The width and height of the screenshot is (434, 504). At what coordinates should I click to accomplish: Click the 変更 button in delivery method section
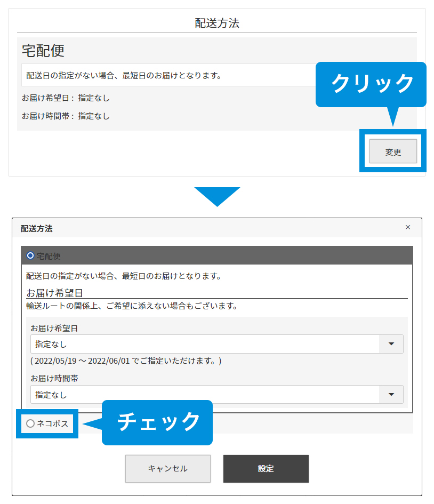(393, 152)
